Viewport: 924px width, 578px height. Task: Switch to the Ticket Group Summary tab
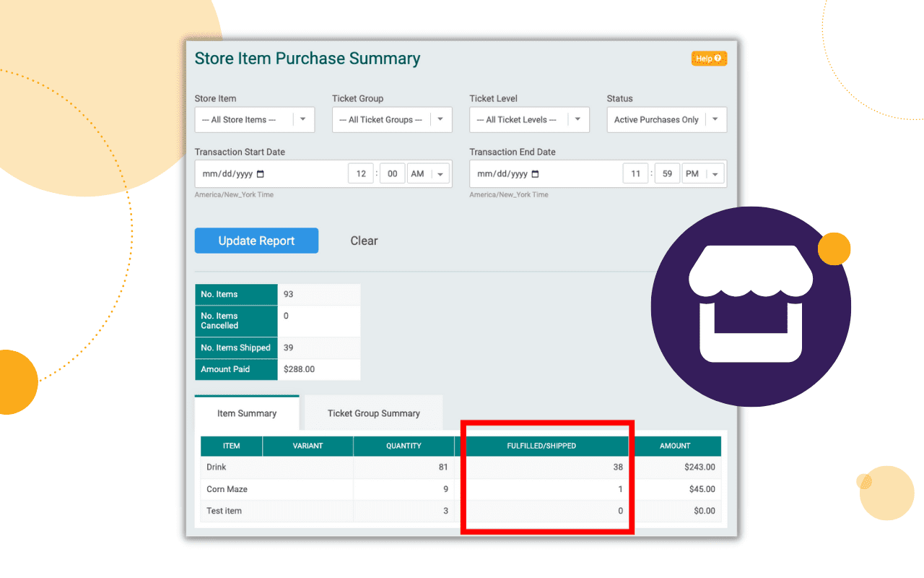(373, 413)
